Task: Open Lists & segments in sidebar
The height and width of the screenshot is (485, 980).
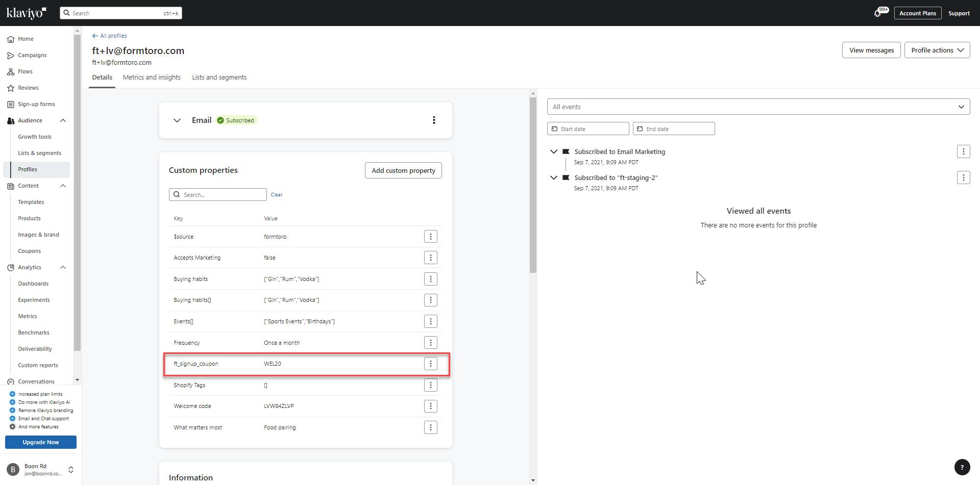Action: coord(40,153)
